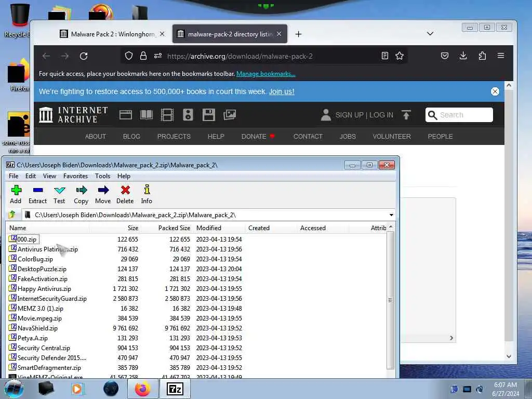Image resolution: width=532 pixels, height=399 pixels.
Task: Sort files by Modified column
Action: click(219, 228)
